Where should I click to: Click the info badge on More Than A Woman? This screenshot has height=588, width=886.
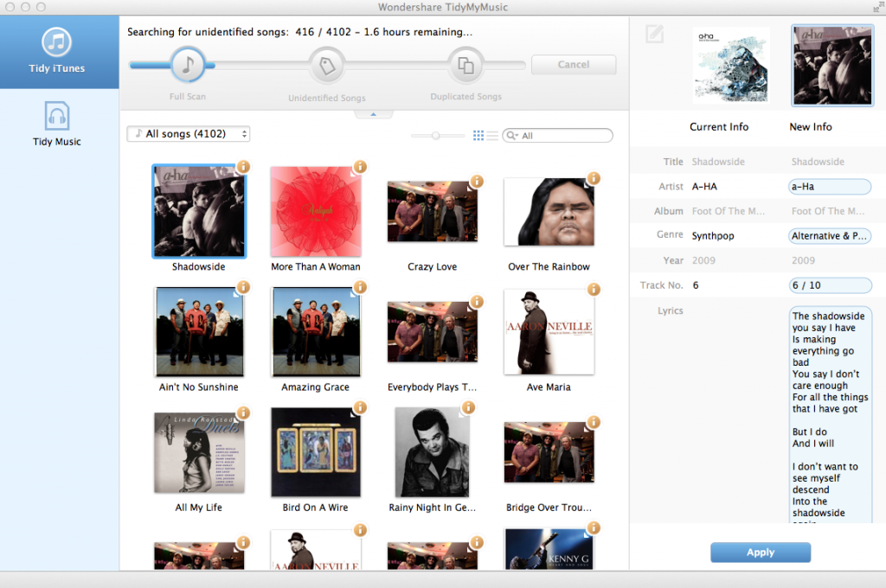click(360, 167)
